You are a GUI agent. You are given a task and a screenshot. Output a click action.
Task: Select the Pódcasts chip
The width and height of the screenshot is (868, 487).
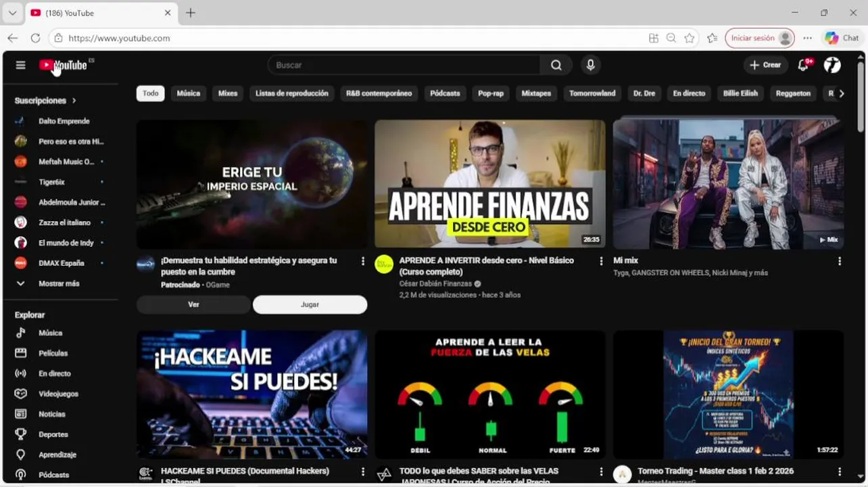[445, 93]
